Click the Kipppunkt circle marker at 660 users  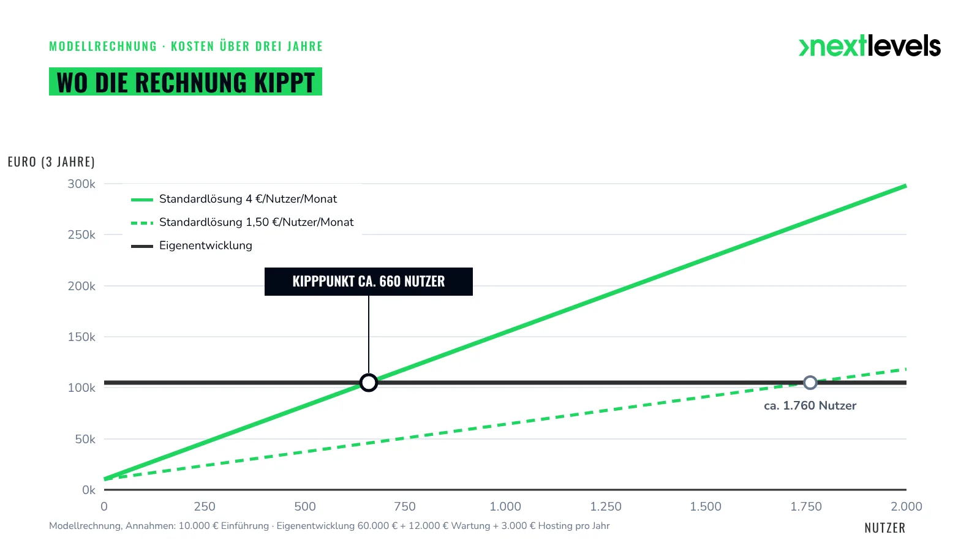[x=369, y=383]
